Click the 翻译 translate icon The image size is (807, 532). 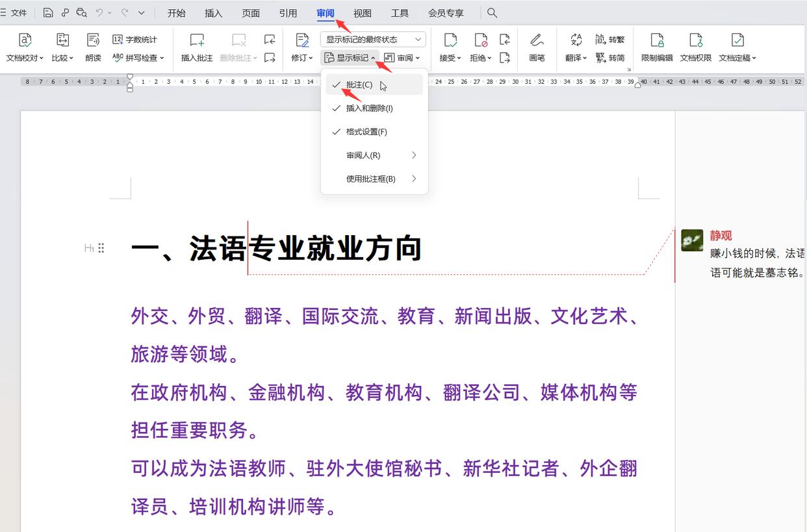pyautogui.click(x=576, y=40)
